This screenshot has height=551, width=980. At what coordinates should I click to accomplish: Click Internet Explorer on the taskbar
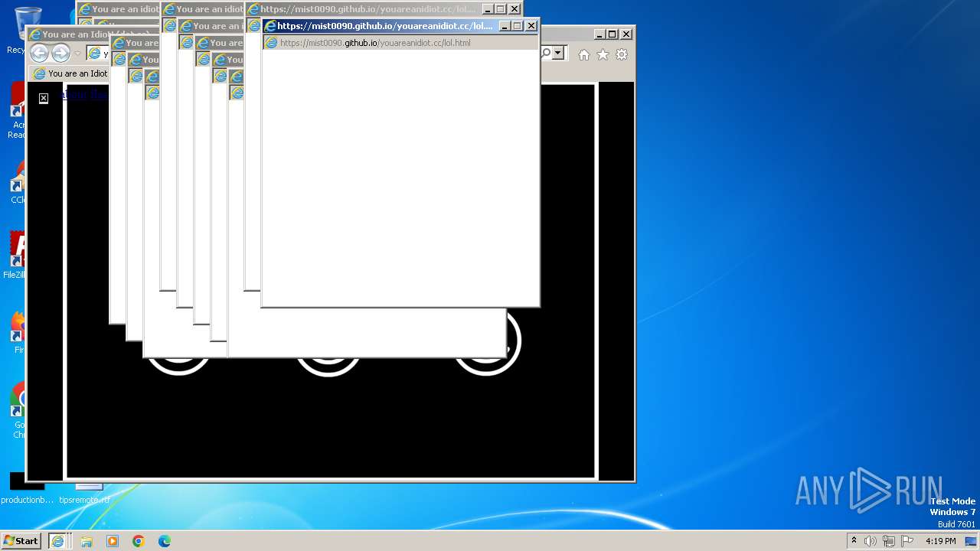pyautogui.click(x=58, y=541)
